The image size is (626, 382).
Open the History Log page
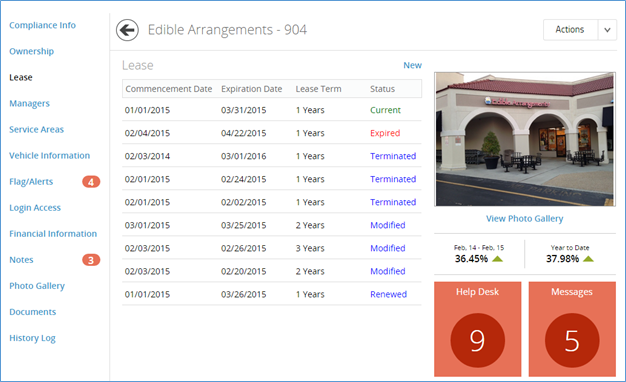32,338
